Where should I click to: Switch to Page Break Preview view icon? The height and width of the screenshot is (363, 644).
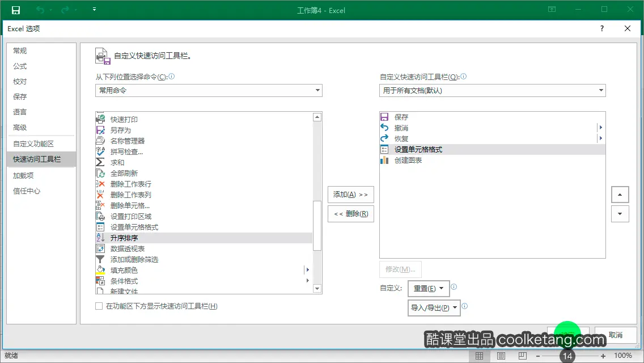coord(523,356)
